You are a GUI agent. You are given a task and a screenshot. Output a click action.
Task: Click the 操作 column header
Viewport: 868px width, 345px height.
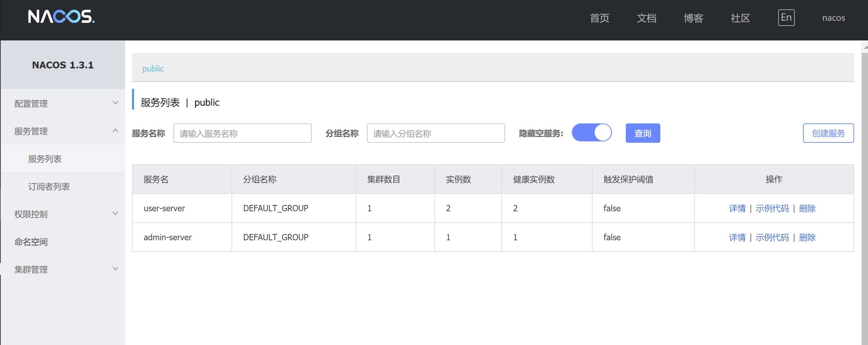pos(774,179)
